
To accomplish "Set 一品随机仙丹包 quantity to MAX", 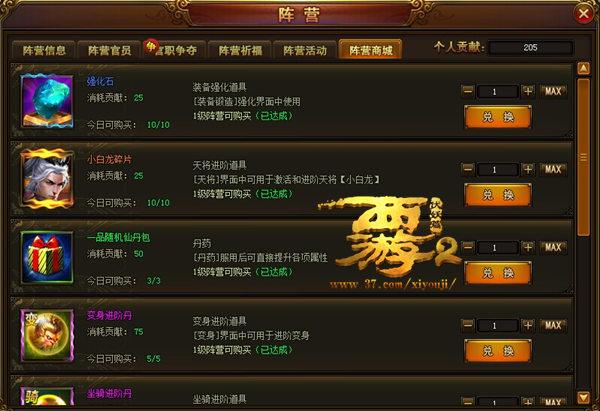I will (553, 247).
